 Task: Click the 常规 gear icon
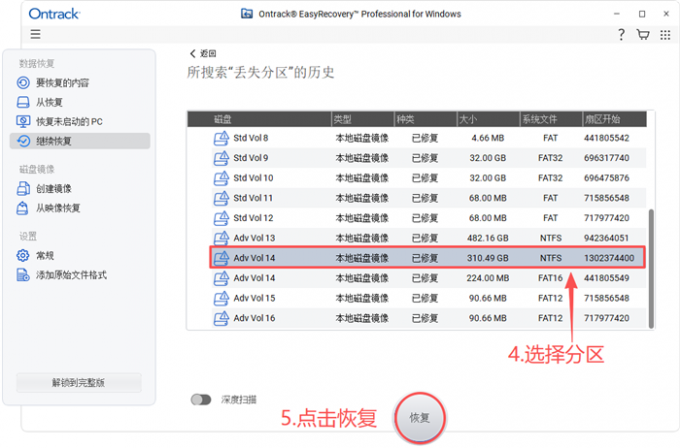pos(23,255)
